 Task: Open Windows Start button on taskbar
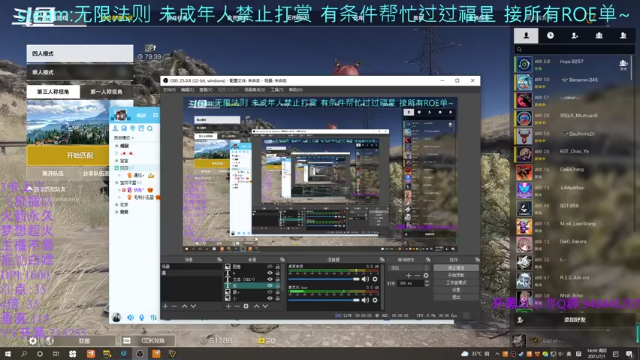click(x=8, y=354)
